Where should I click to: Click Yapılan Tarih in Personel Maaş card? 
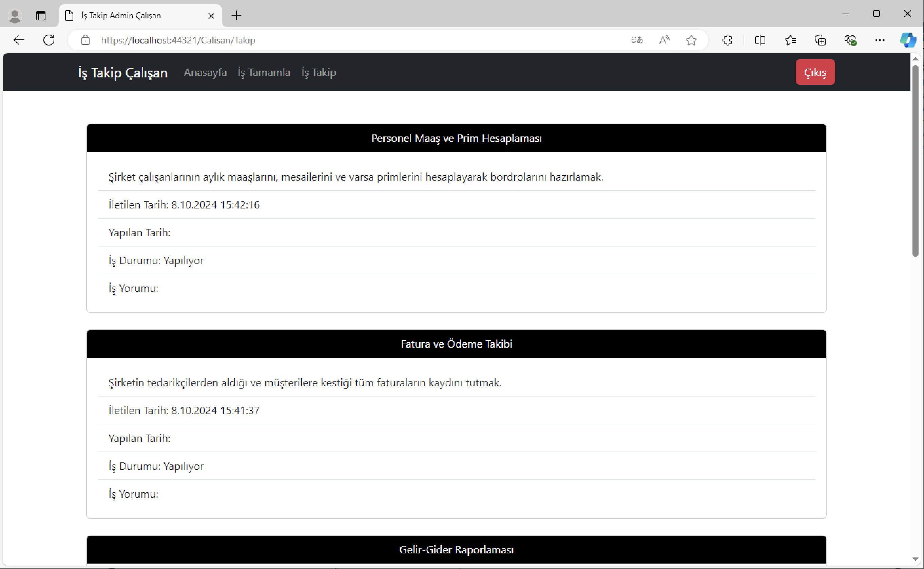(456, 233)
